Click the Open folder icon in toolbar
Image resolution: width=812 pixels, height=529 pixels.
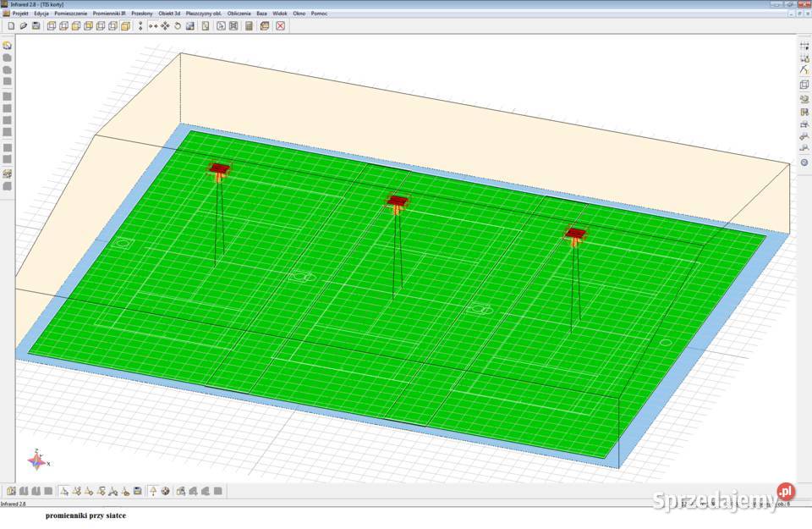click(24, 26)
